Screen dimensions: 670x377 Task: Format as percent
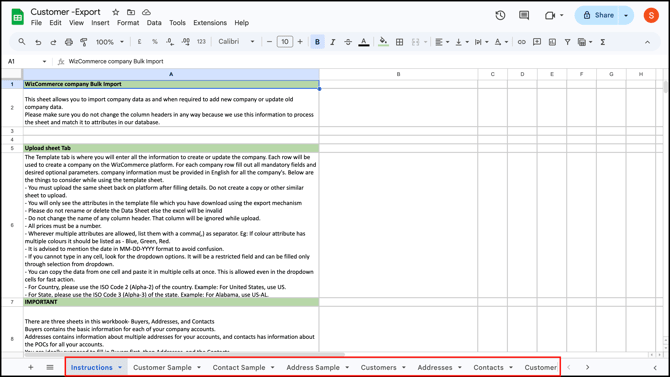(x=155, y=42)
